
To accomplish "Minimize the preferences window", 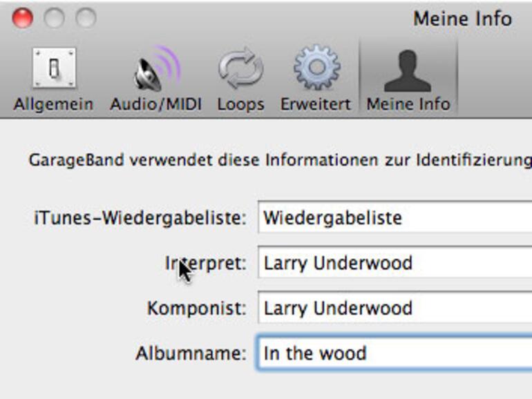I will tap(53, 18).
